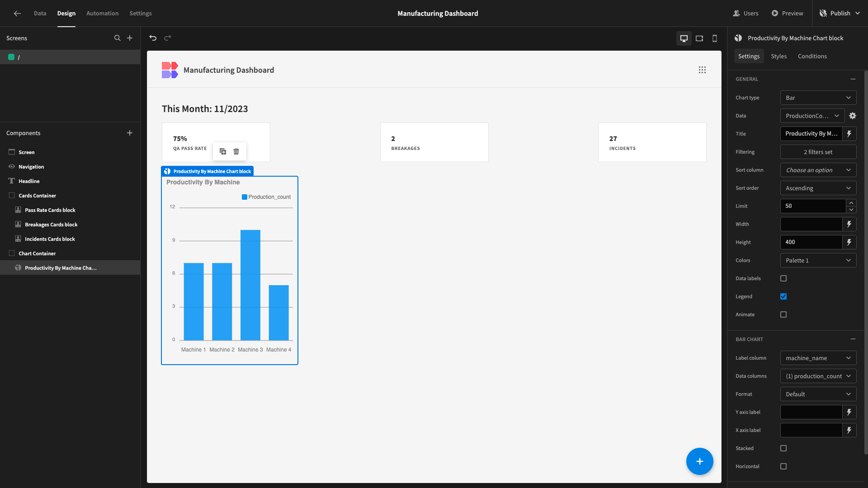Open the Sort column dropdown
Image resolution: width=868 pixels, height=488 pixels.
point(818,170)
